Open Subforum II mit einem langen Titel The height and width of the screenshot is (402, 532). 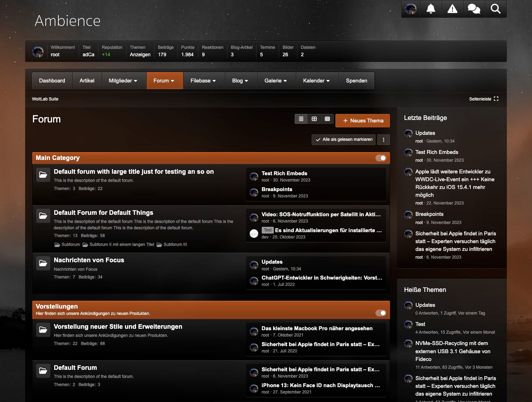(121, 245)
